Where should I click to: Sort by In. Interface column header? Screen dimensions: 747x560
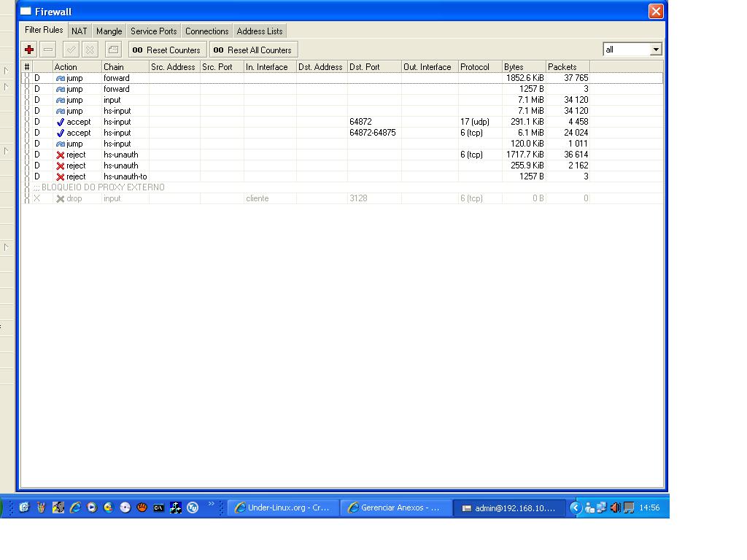point(270,66)
